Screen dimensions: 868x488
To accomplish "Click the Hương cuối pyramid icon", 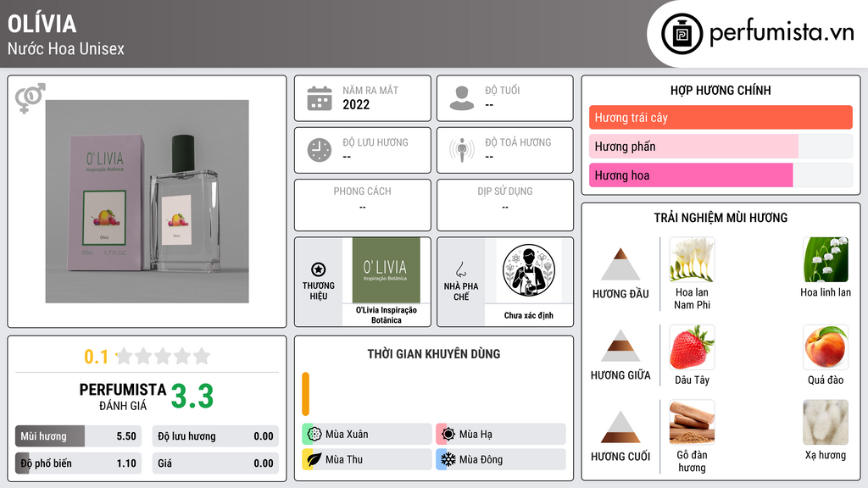I will click(x=620, y=427).
